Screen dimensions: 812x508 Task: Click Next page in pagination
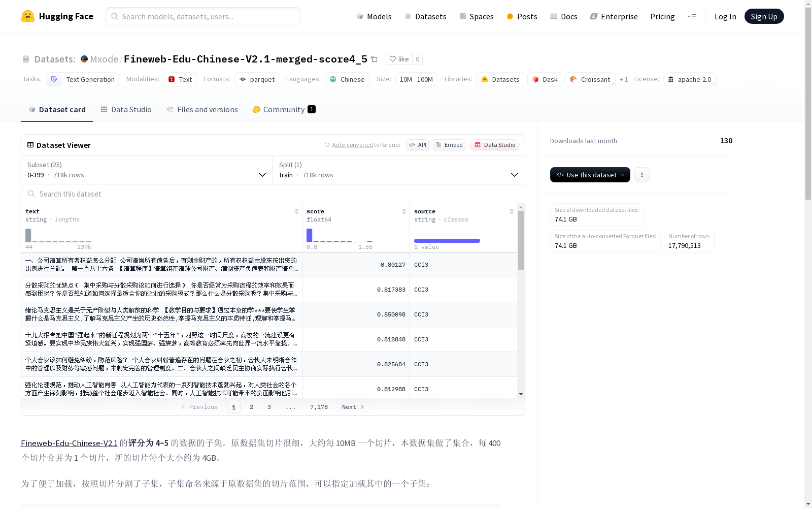[x=353, y=407]
